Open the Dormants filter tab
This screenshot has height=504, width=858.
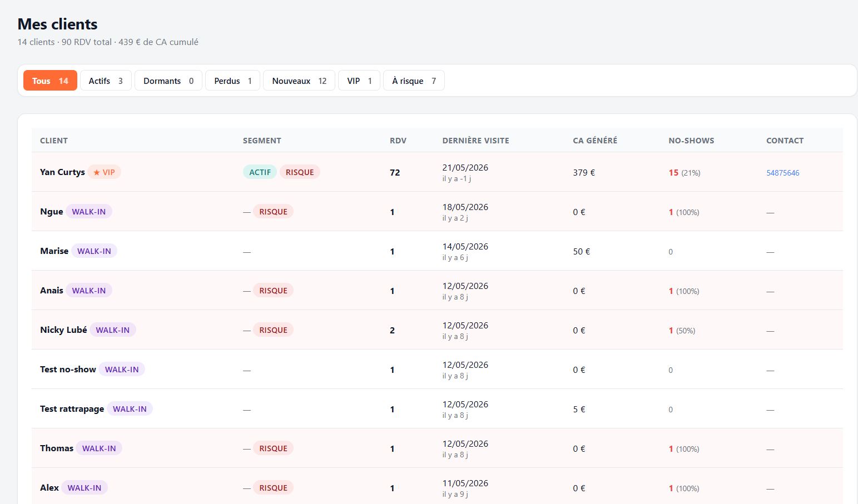(168, 81)
